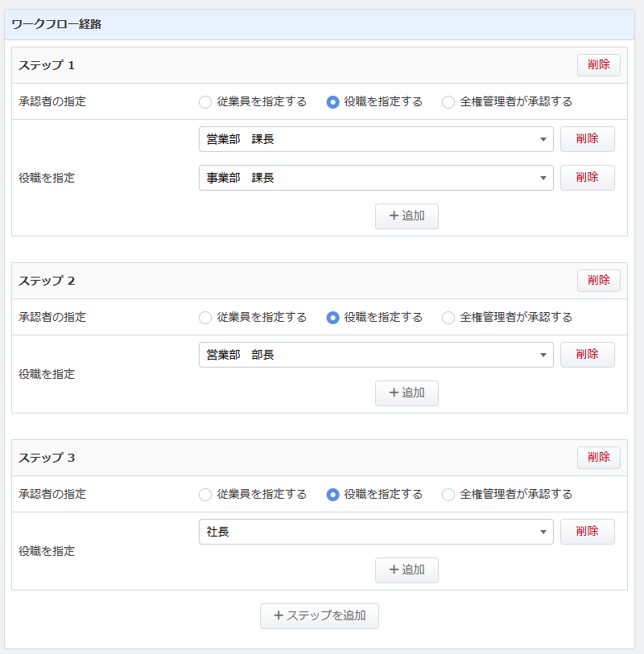Image resolution: width=644 pixels, height=654 pixels.
Task: Add another position in Step 3
Action: tap(407, 570)
